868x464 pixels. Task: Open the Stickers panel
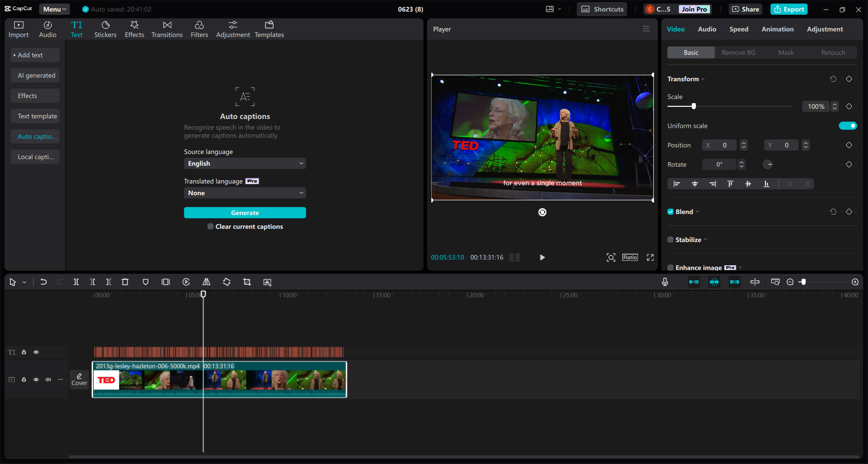105,29
